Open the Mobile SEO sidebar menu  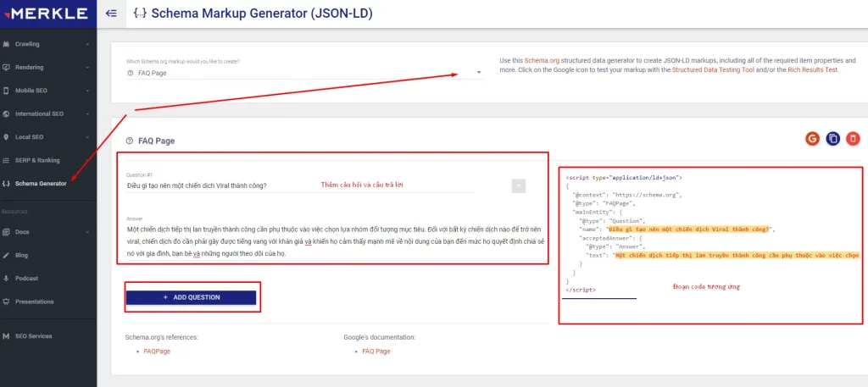click(48, 91)
